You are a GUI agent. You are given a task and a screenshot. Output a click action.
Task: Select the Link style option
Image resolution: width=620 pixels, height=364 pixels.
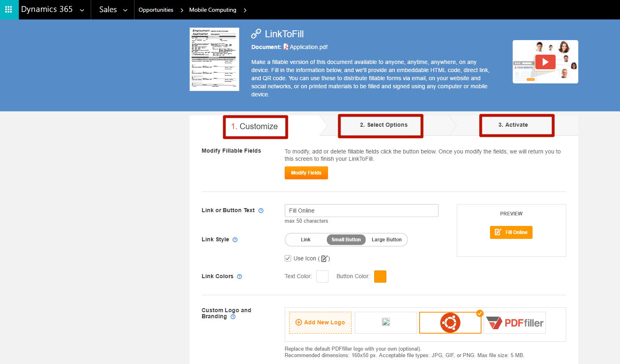pos(306,240)
